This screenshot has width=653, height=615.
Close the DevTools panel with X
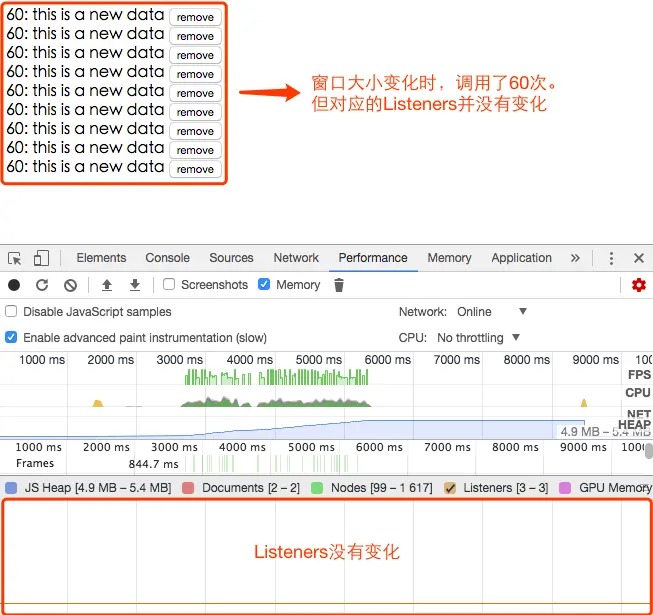pos(639,258)
